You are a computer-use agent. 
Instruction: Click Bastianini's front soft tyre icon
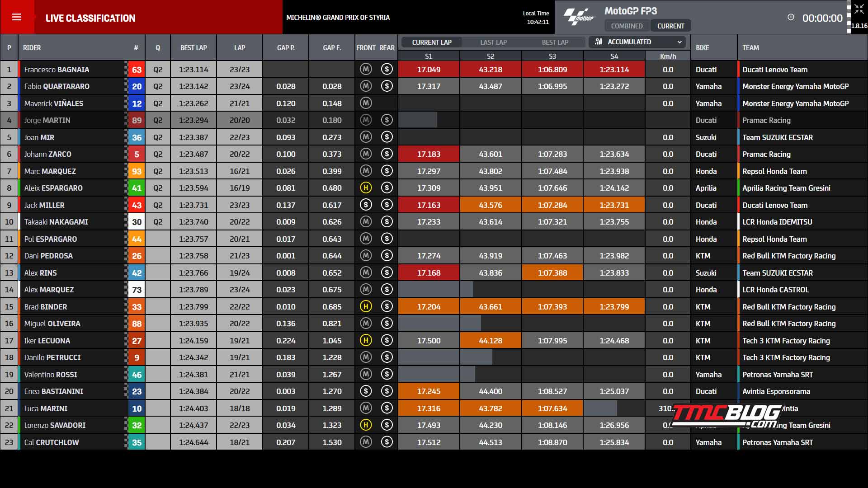pos(366,391)
